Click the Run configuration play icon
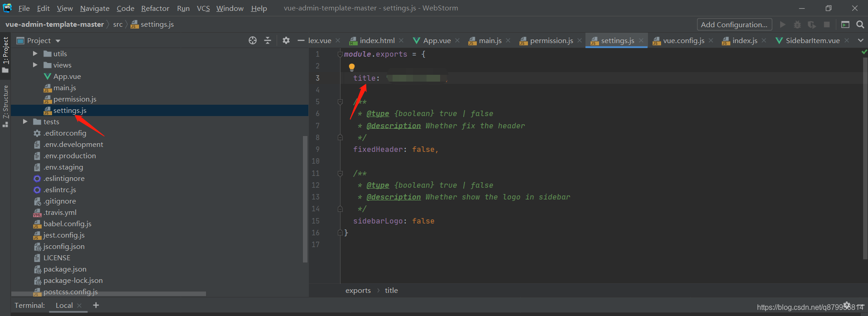Image resolution: width=868 pixels, height=316 pixels. click(x=782, y=24)
